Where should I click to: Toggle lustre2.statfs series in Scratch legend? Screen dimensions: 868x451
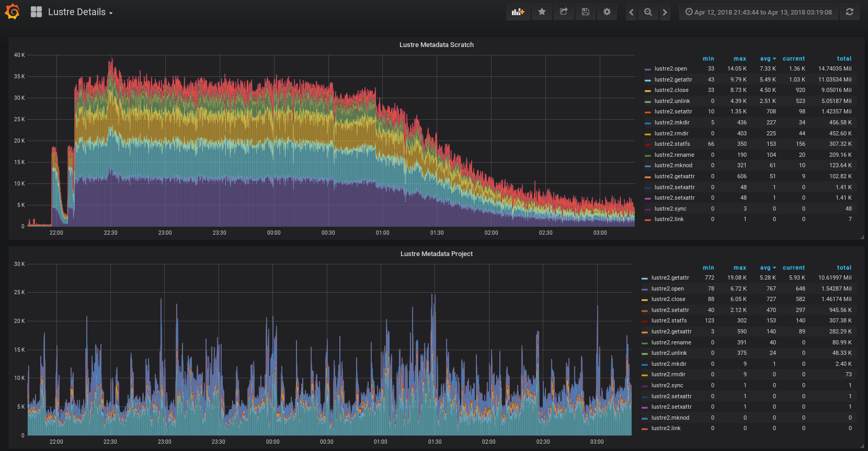[x=672, y=144]
